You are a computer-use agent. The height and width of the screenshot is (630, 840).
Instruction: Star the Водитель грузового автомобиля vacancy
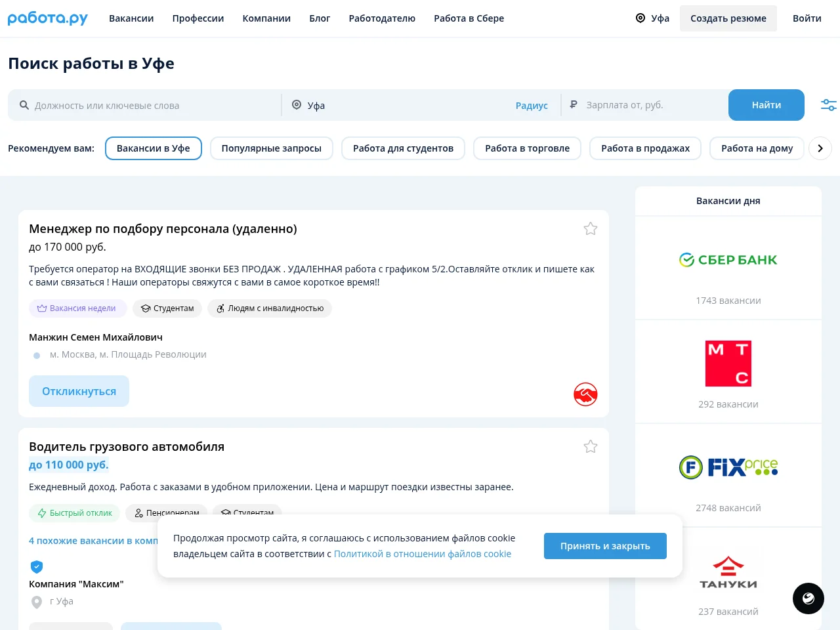pyautogui.click(x=591, y=446)
